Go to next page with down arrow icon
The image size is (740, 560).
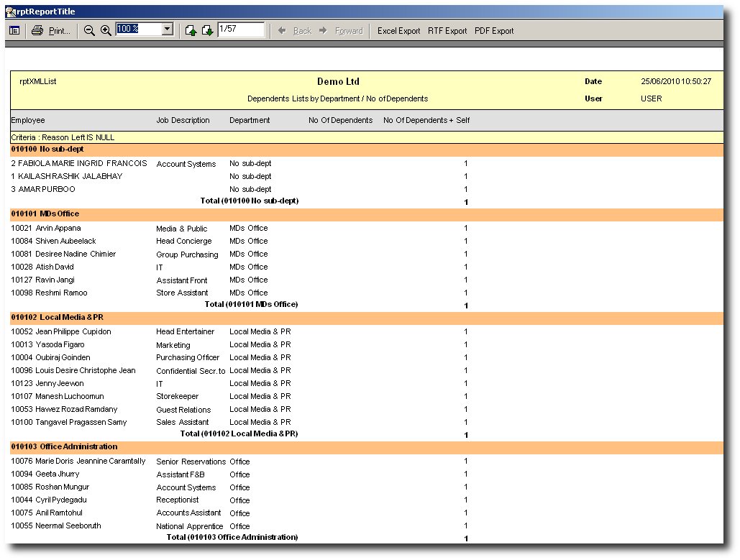(207, 30)
